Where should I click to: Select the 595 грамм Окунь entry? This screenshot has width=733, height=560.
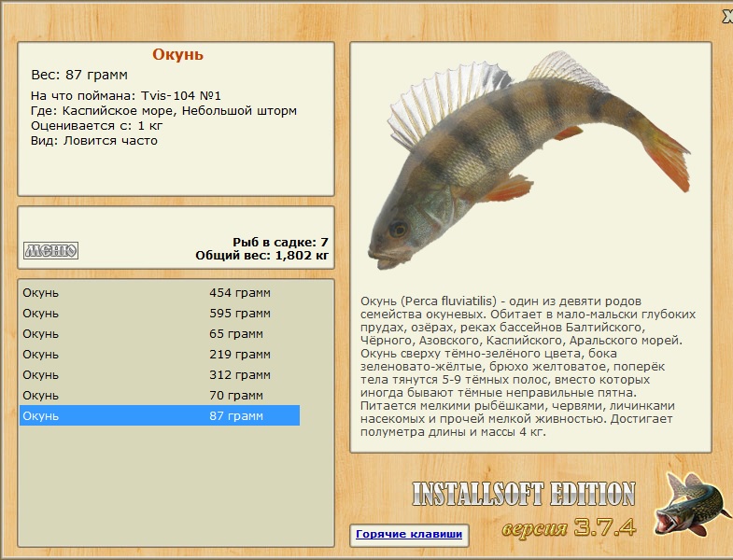[x=160, y=314]
